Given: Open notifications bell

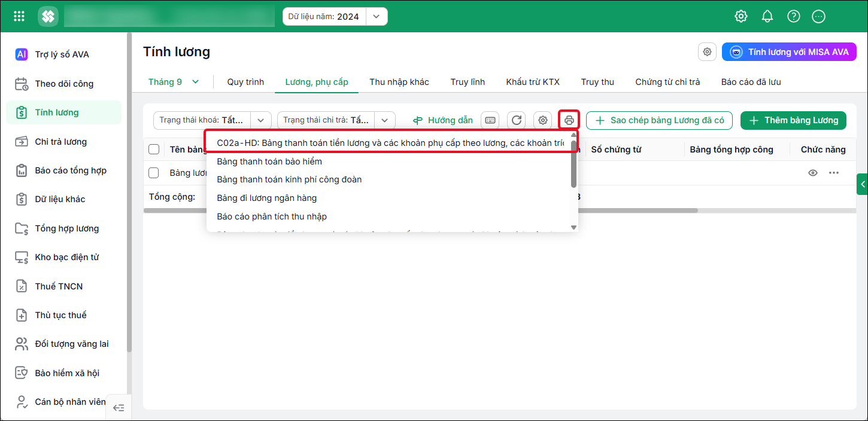Looking at the screenshot, I should pos(767,16).
